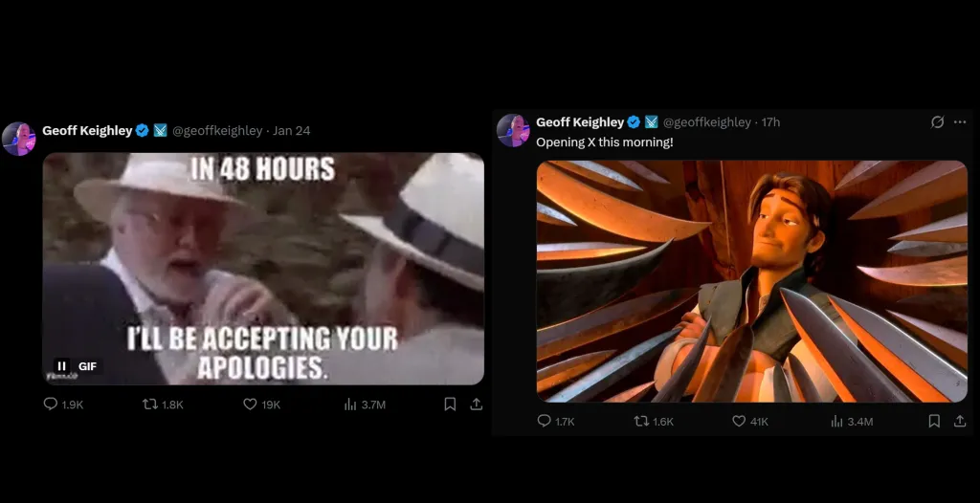
Task: Click the left tweet's profile avatar
Action: click(19, 139)
